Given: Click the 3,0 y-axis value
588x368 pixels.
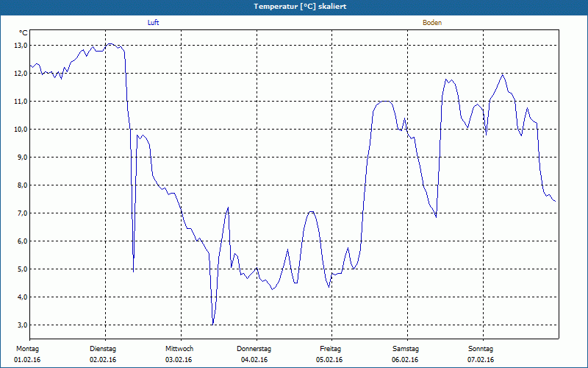Looking at the screenshot, I should click(22, 325).
